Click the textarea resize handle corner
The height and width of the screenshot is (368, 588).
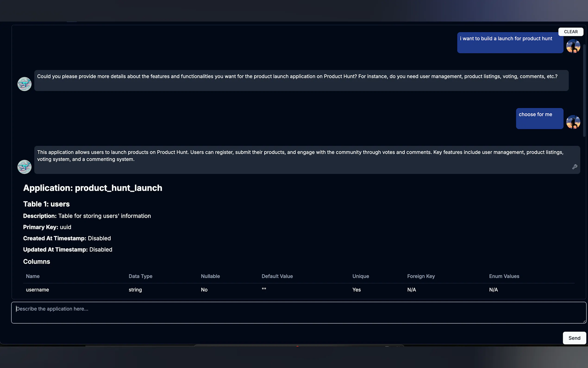click(584, 321)
